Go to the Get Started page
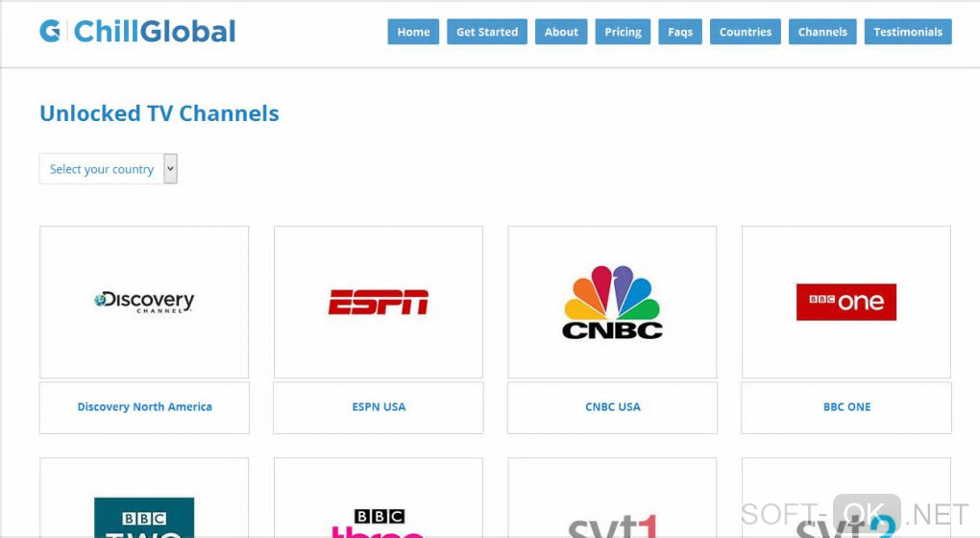The height and width of the screenshot is (538, 980). [487, 32]
